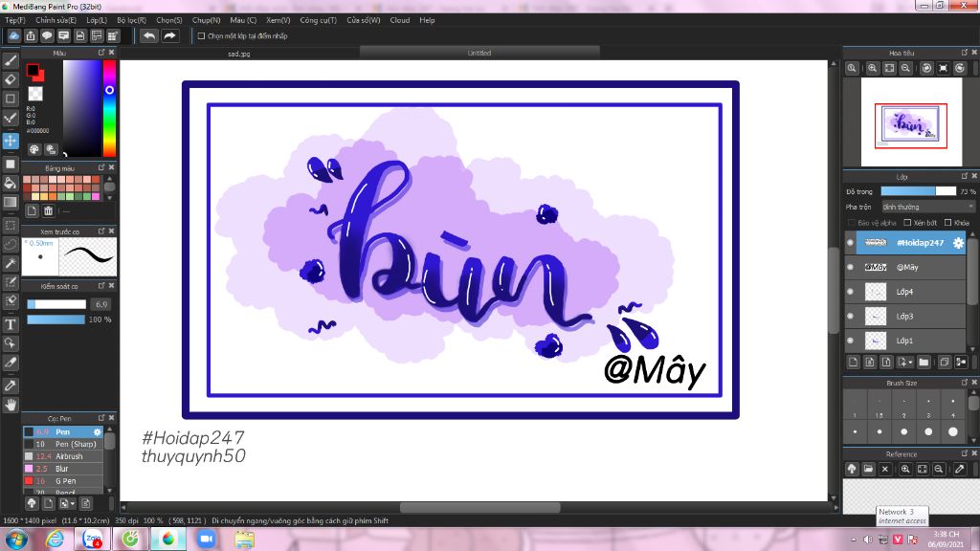The width and height of the screenshot is (980, 551).
Task: Select the Move tool (four-way arrows)
Action: (x=10, y=141)
